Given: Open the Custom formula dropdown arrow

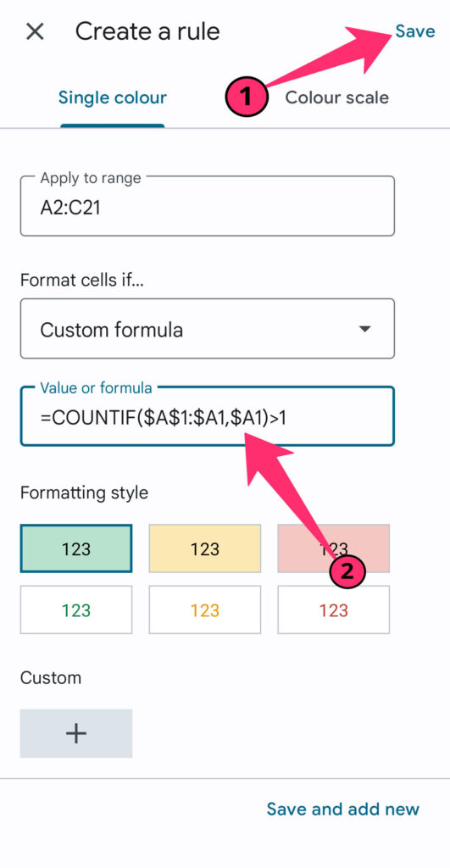Looking at the screenshot, I should pyautogui.click(x=364, y=329).
